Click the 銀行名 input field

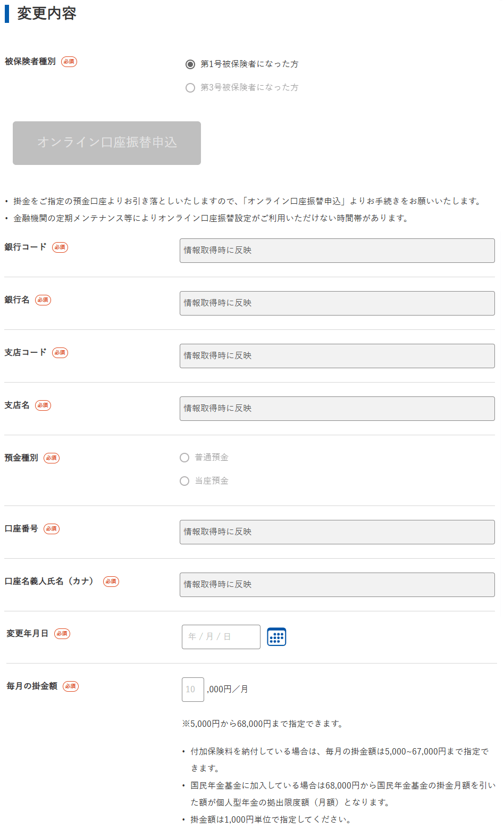(x=337, y=303)
